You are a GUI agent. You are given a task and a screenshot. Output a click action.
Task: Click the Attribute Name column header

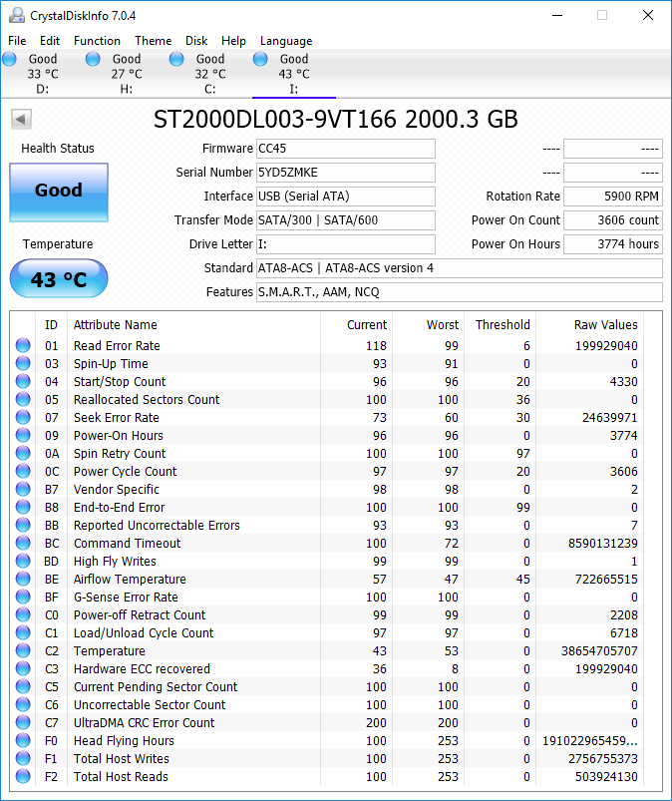click(193, 325)
